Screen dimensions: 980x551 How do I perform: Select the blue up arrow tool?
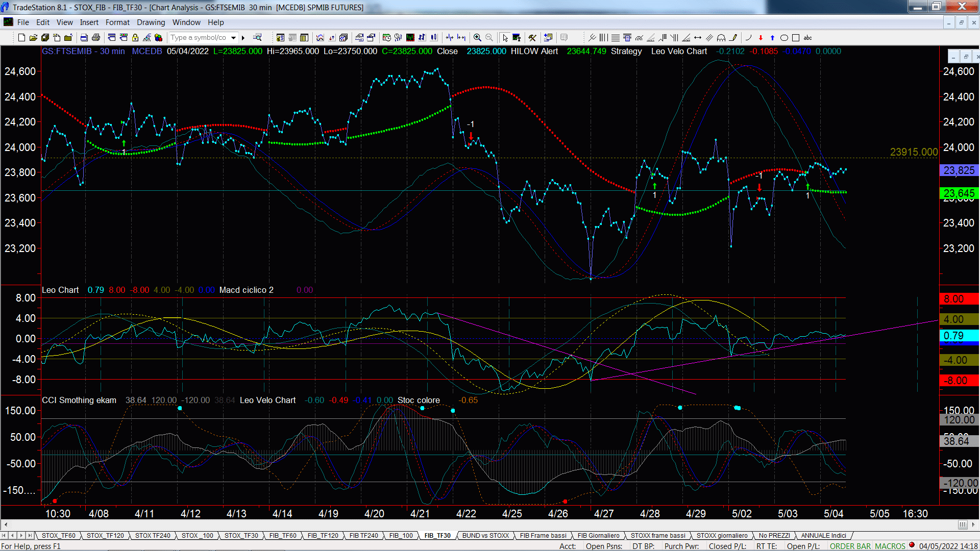coord(772,38)
